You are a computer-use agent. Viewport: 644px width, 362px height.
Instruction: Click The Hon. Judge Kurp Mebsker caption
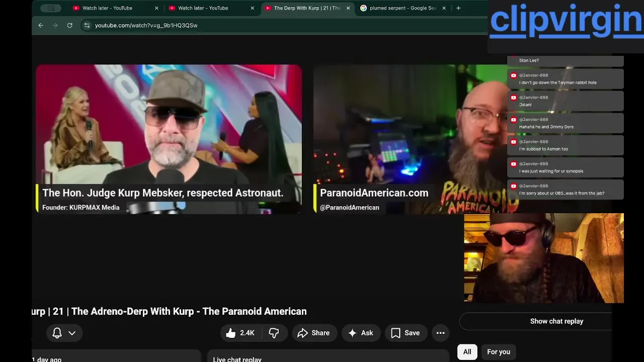point(163,193)
